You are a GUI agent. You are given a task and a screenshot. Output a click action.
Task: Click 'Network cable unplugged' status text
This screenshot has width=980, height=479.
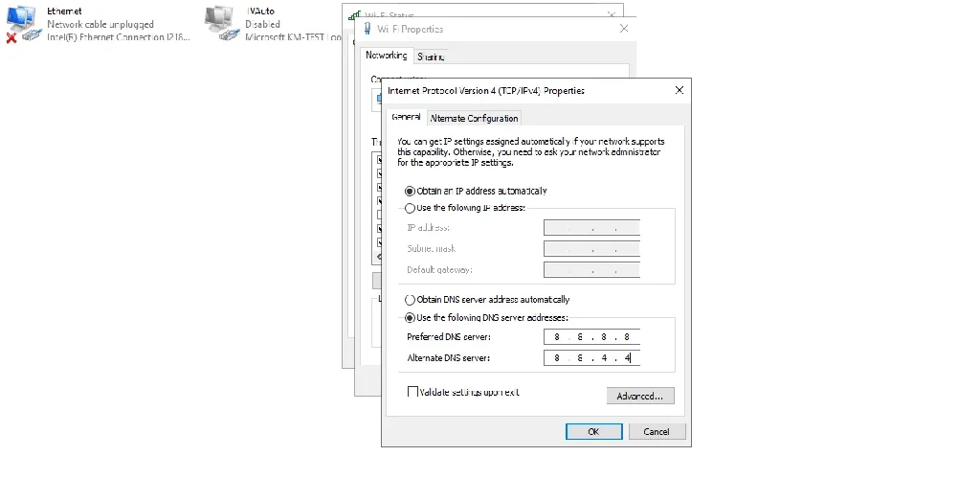click(100, 24)
